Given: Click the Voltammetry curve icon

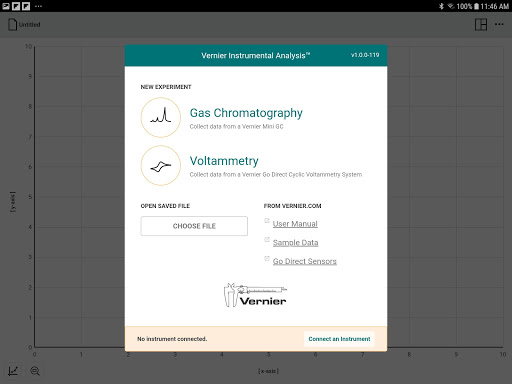Looking at the screenshot, I should click(x=161, y=165).
